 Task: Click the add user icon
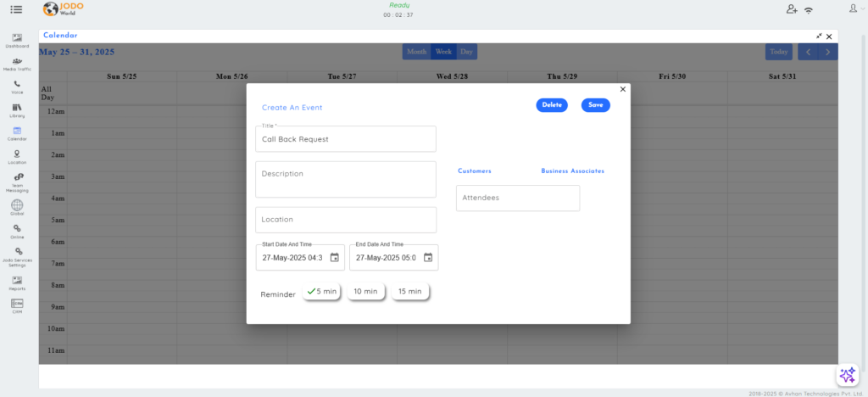coord(792,8)
